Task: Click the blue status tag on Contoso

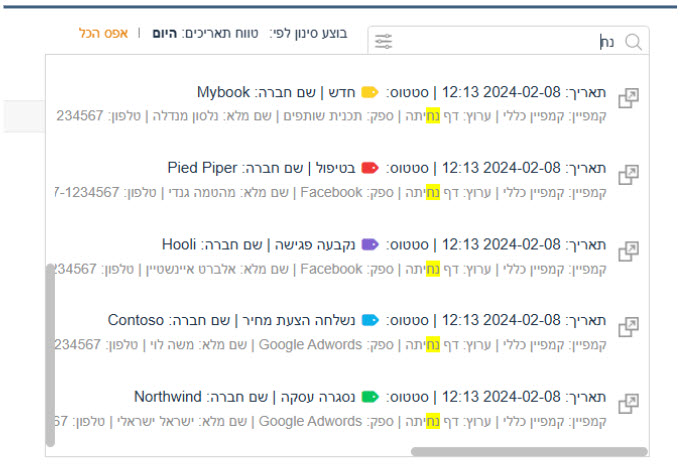Action: [x=369, y=320]
